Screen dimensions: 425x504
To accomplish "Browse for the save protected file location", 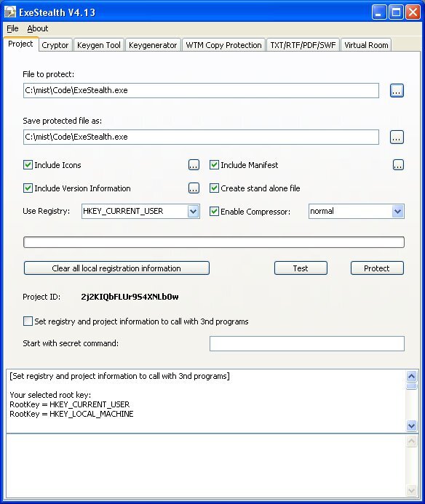I will coord(397,137).
